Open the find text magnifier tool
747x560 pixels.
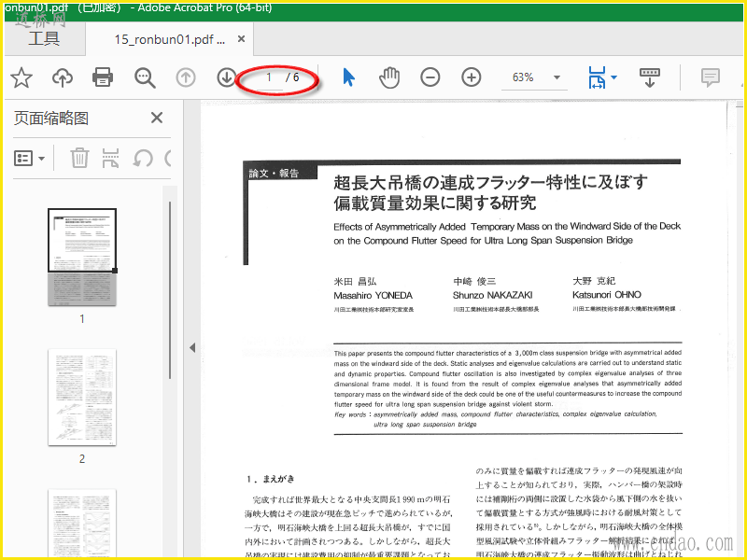click(x=145, y=77)
